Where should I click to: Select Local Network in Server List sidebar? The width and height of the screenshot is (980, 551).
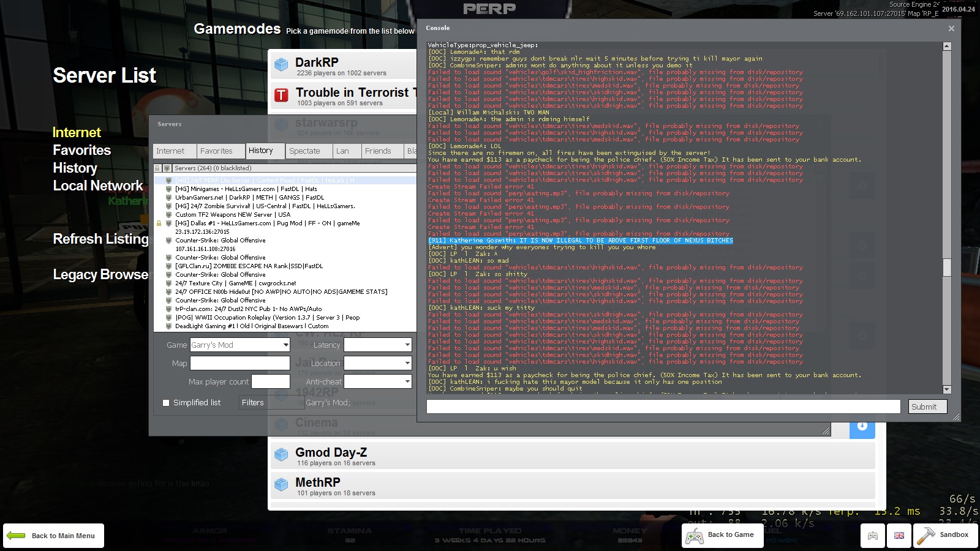pos(98,186)
